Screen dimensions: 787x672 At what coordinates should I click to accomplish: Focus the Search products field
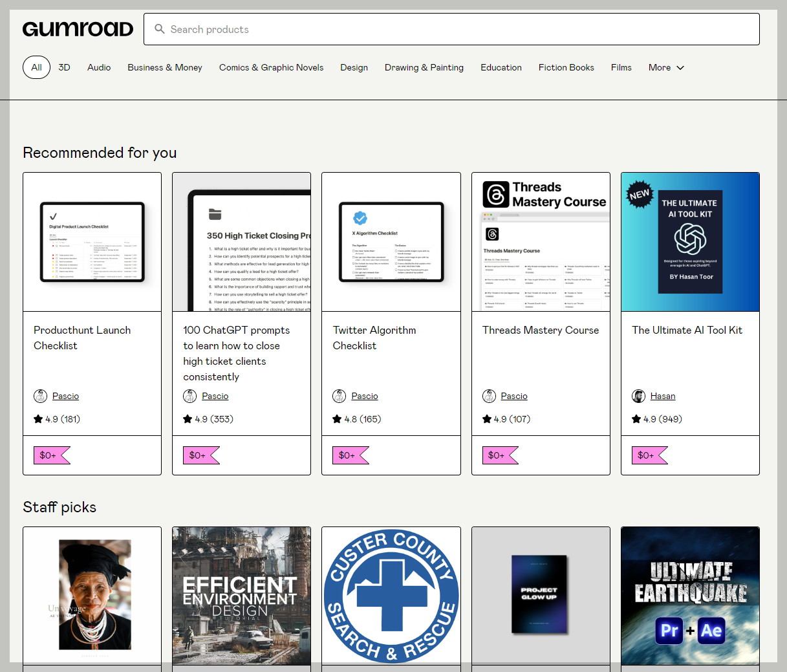pyautogui.click(x=451, y=29)
